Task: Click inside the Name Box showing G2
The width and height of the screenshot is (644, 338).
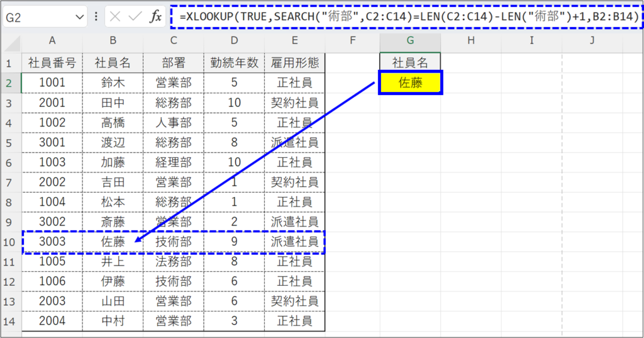Action: [38, 17]
